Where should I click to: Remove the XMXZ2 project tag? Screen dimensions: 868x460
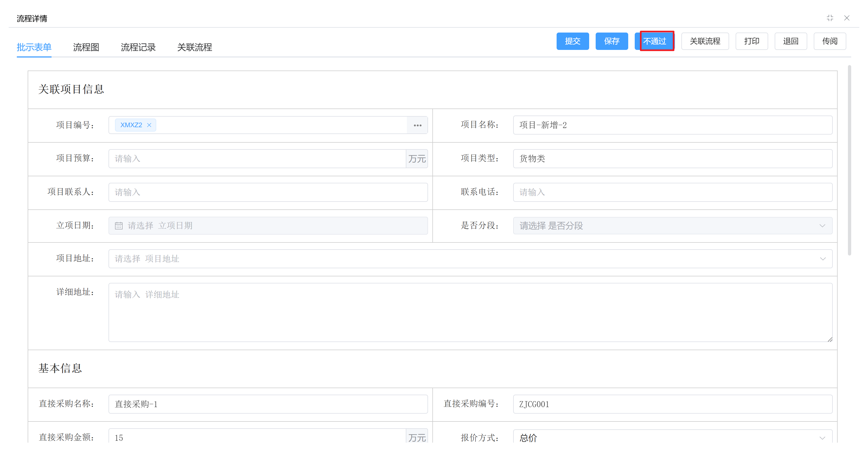149,125
